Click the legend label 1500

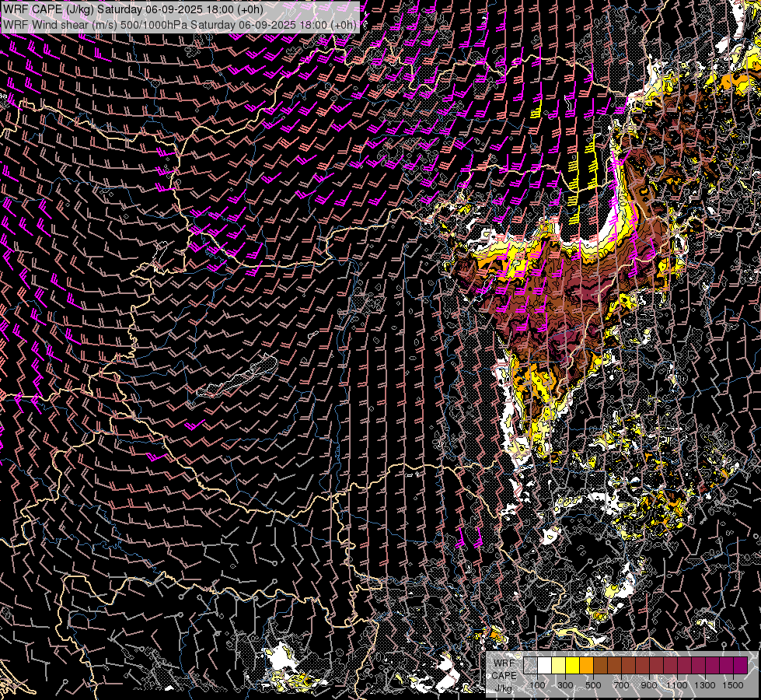pos(733,685)
